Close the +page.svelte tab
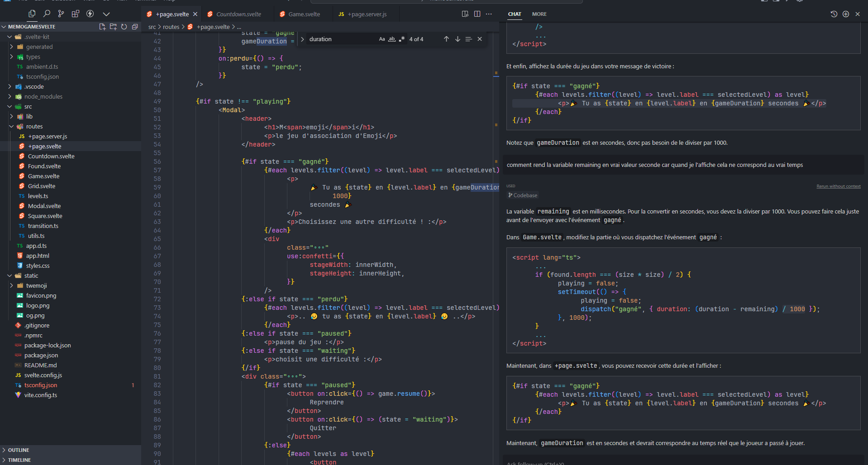This screenshot has height=465, width=868. [x=195, y=14]
